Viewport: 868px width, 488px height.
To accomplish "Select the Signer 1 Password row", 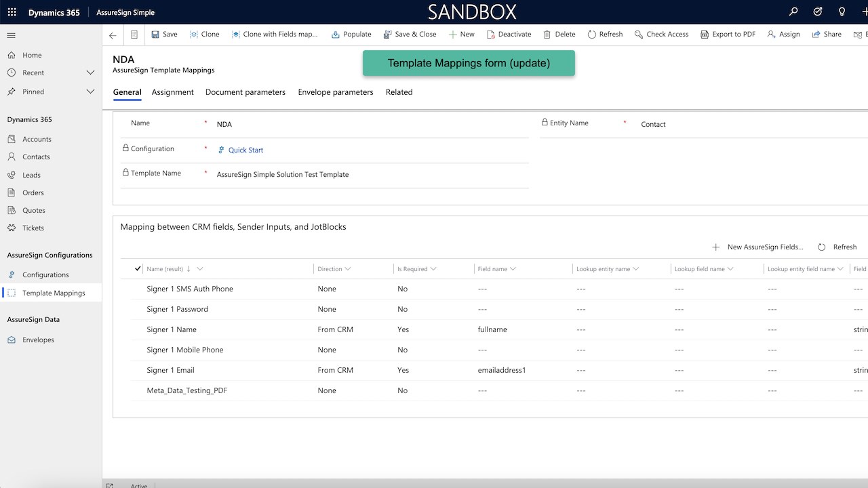I will (x=498, y=310).
